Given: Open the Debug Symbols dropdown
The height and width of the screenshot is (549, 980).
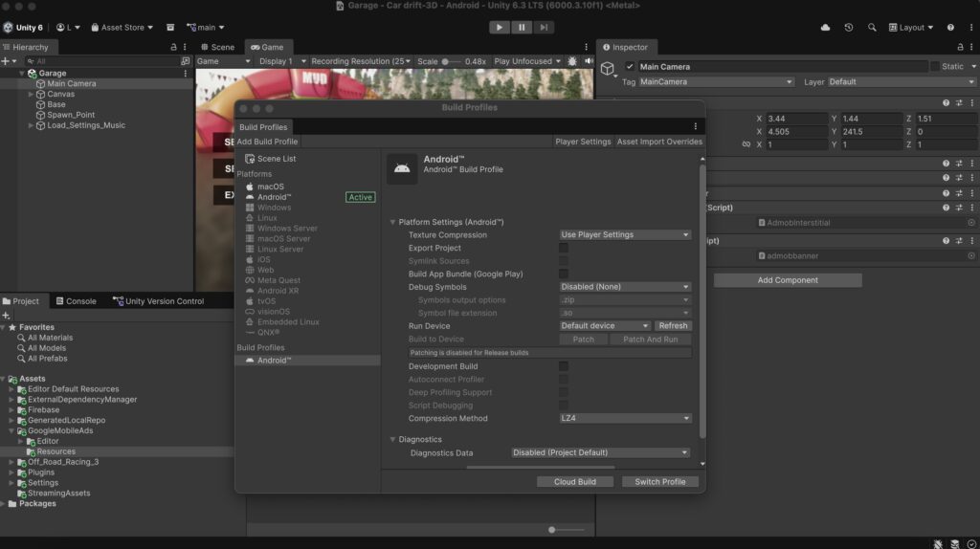Looking at the screenshot, I should 625,287.
